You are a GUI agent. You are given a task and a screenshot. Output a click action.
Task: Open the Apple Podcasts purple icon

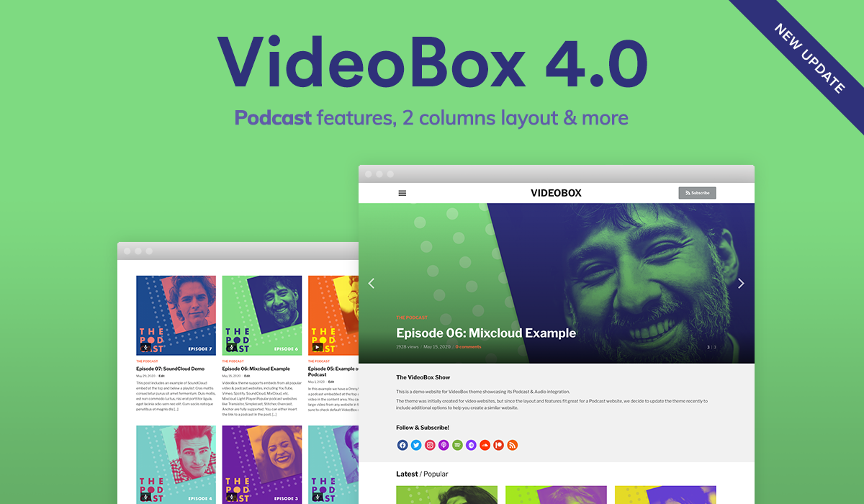(444, 445)
